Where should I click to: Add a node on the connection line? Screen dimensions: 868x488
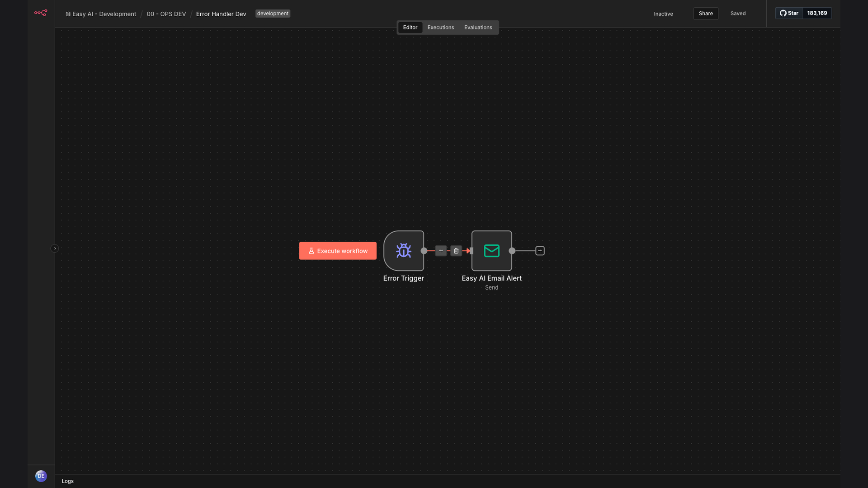click(x=441, y=251)
